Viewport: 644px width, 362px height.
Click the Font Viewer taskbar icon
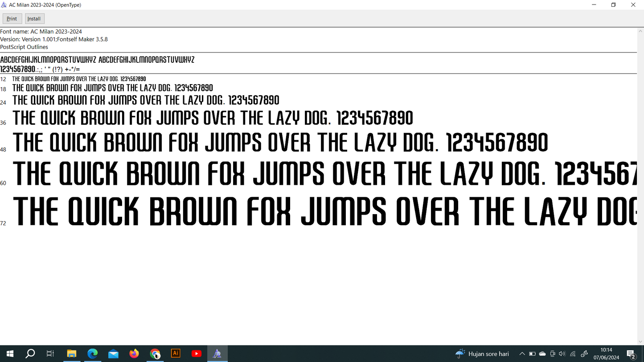point(217,354)
